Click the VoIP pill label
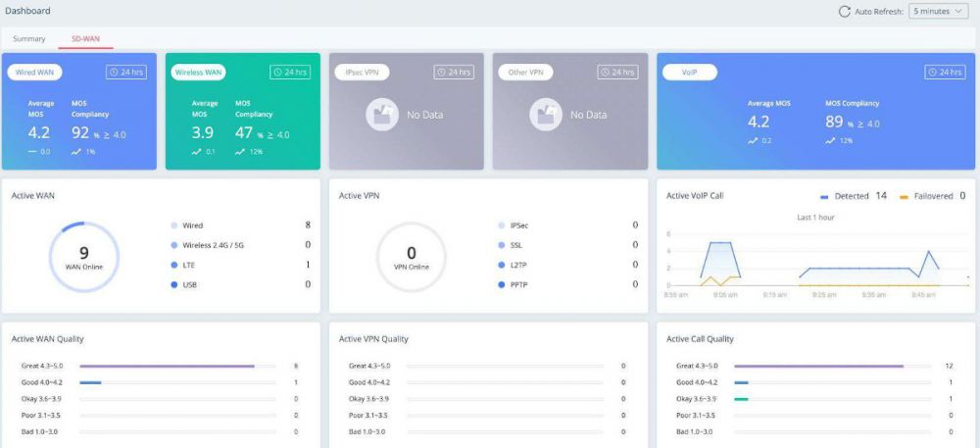 point(689,72)
